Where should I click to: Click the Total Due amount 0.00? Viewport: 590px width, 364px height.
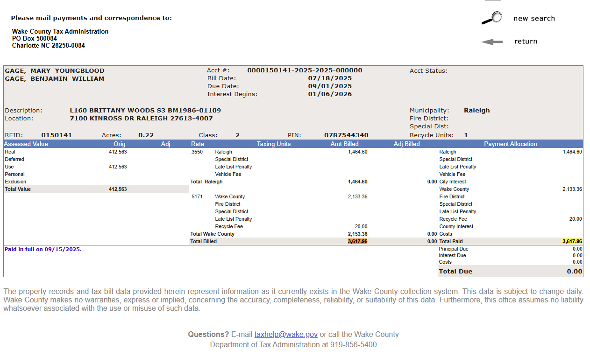[574, 272]
